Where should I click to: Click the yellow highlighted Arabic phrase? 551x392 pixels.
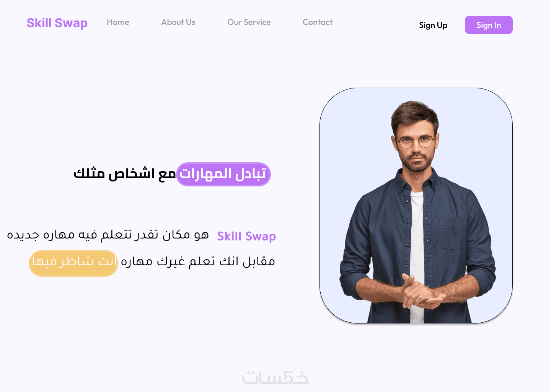(x=73, y=263)
